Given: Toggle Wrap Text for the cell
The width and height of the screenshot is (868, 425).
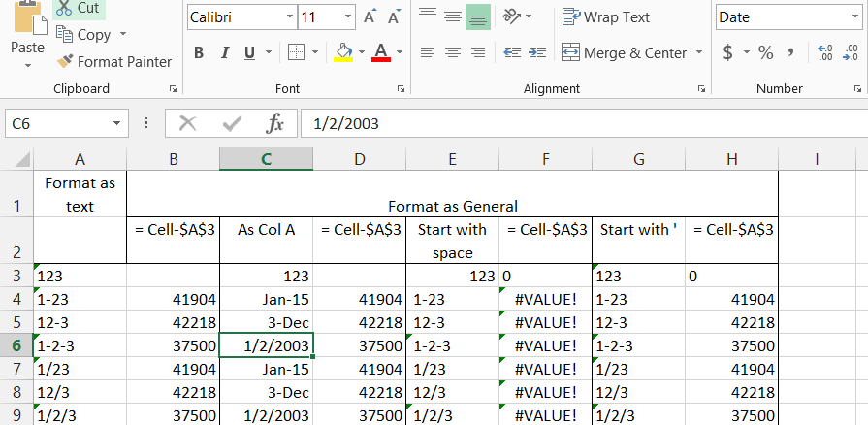Looking at the screenshot, I should (x=606, y=17).
